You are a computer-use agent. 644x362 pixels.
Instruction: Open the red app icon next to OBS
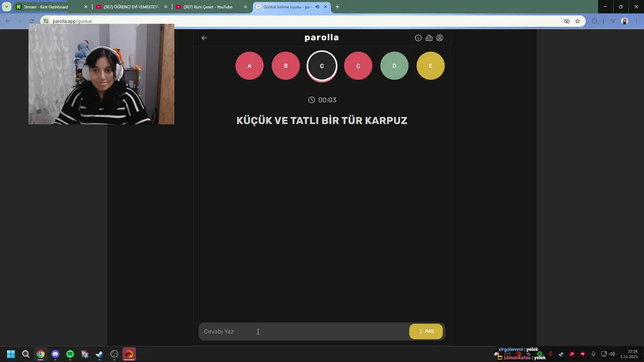(129, 354)
